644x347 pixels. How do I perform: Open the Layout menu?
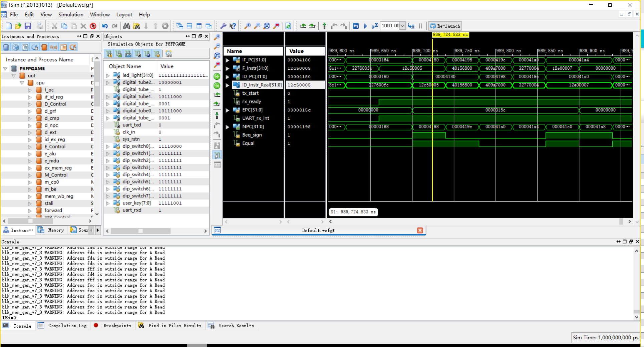(124, 15)
